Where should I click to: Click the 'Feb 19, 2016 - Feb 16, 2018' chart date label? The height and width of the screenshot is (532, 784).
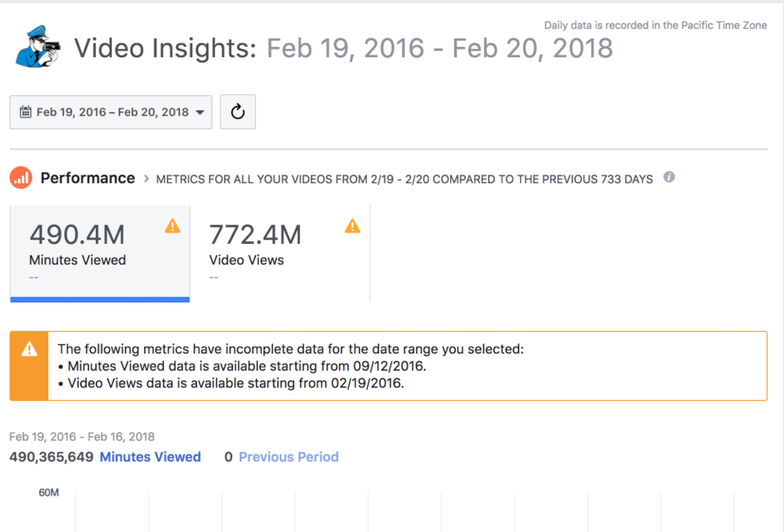pyautogui.click(x=82, y=437)
